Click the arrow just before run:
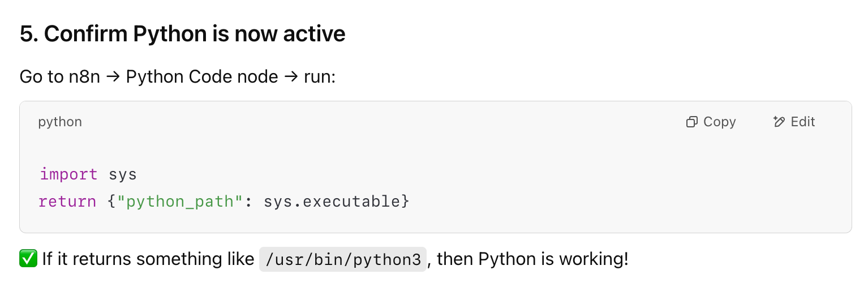Screen dimensions: 868x291 point(291,77)
